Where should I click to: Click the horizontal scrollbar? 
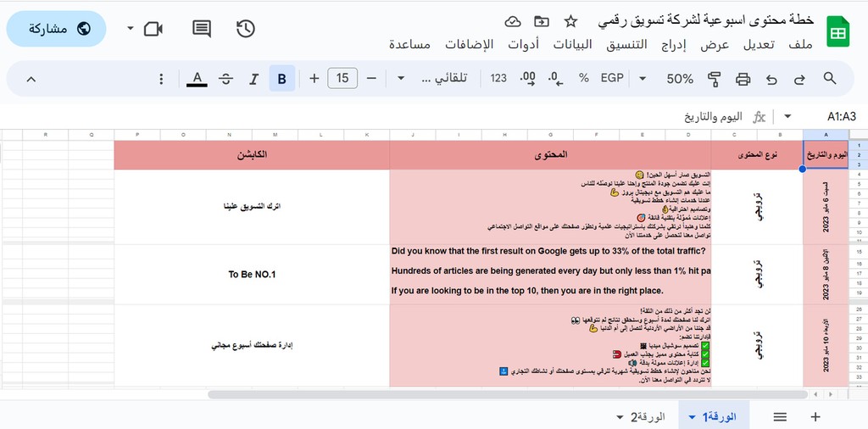[508, 394]
